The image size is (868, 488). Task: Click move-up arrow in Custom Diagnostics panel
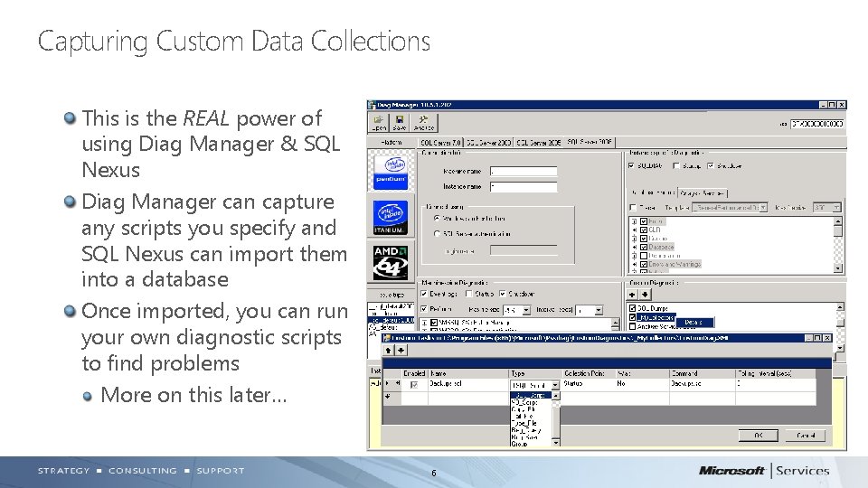point(632,295)
